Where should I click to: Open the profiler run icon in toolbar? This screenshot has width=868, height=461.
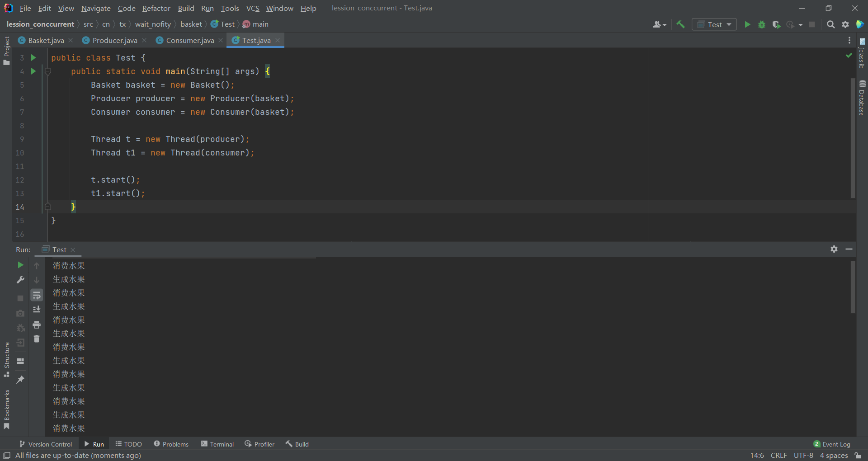tap(790, 24)
